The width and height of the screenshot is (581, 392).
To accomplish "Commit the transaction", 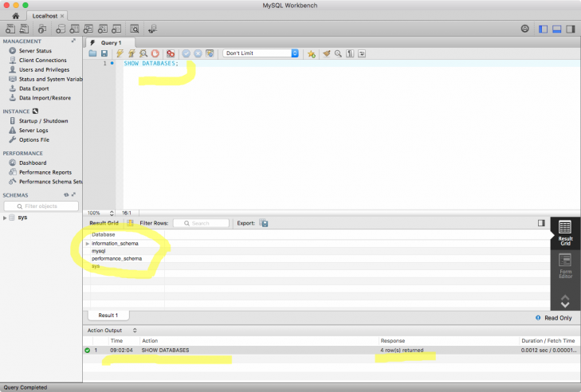I will (186, 53).
